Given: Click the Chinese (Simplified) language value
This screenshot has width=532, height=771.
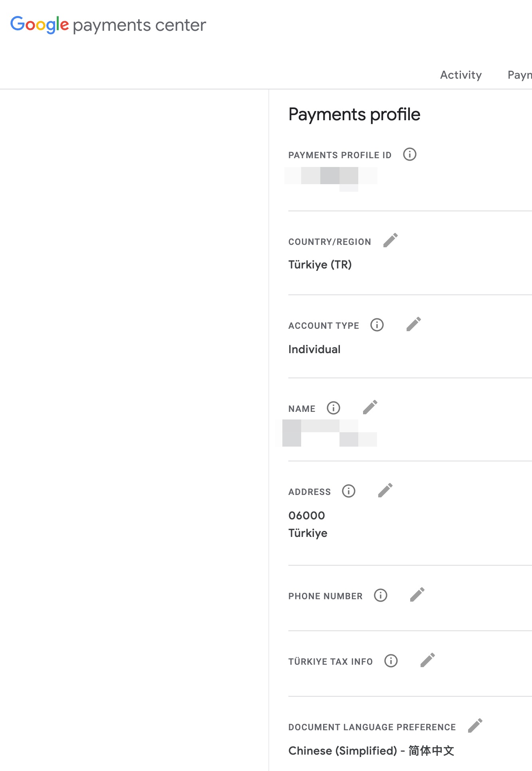Looking at the screenshot, I should [371, 751].
